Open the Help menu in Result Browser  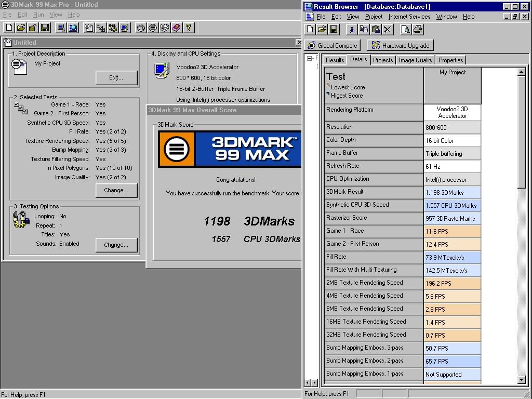469,17
